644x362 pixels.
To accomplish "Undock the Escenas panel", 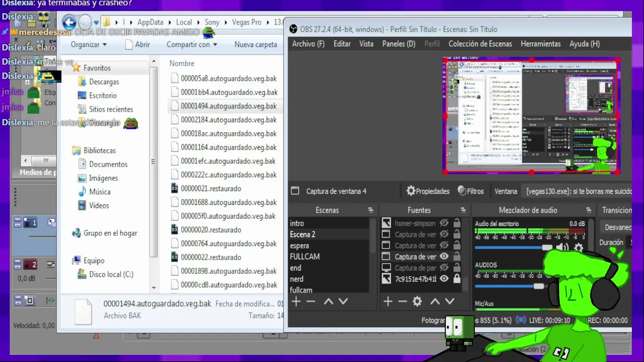I will coord(371,211).
